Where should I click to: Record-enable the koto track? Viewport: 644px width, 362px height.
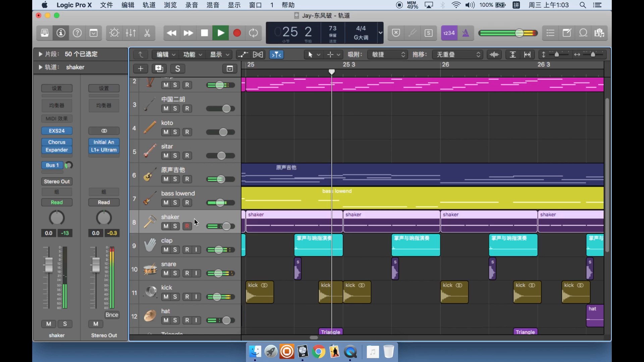click(x=187, y=132)
